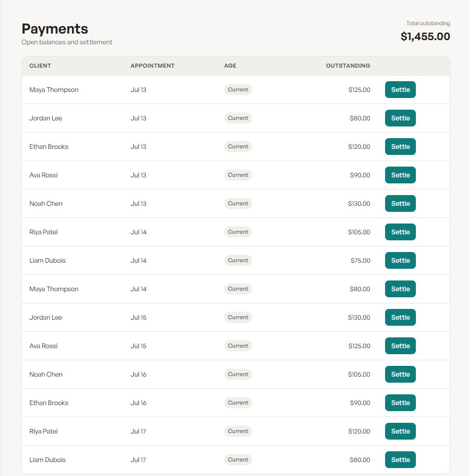The width and height of the screenshot is (469, 476).
Task: Settle Maya Thompson's Jul 13 $125.00 balance
Action: click(x=400, y=90)
